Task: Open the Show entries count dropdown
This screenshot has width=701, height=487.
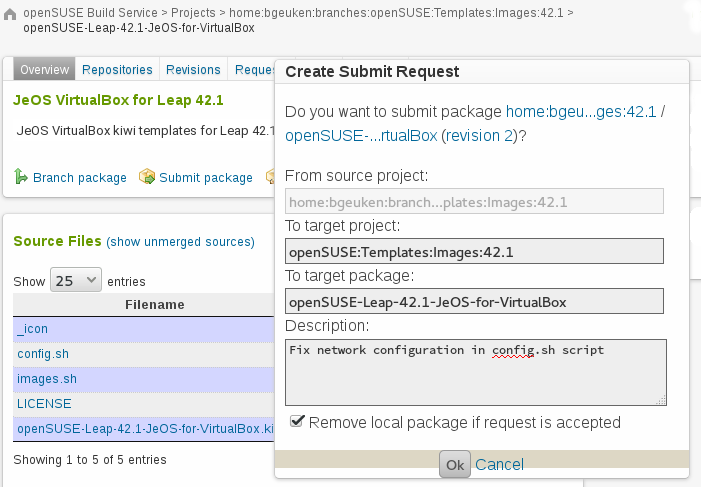Action: 76,281
